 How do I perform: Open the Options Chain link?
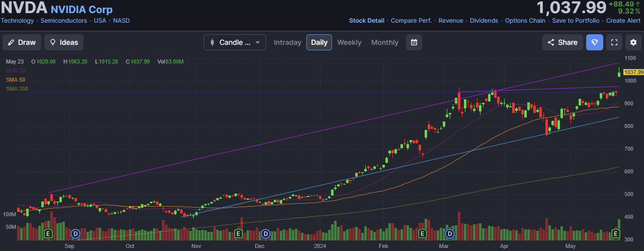pos(525,21)
